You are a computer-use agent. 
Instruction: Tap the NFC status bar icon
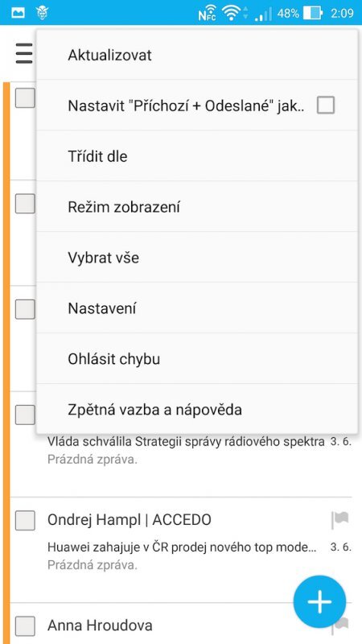coord(208,13)
